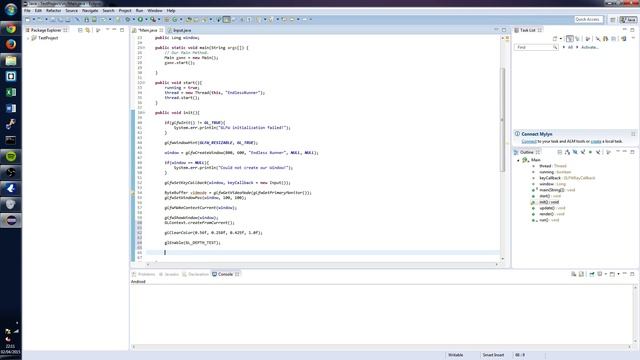The height and width of the screenshot is (360, 640).
Task: Open Google Chrome from the taskbar
Action: coord(11,28)
